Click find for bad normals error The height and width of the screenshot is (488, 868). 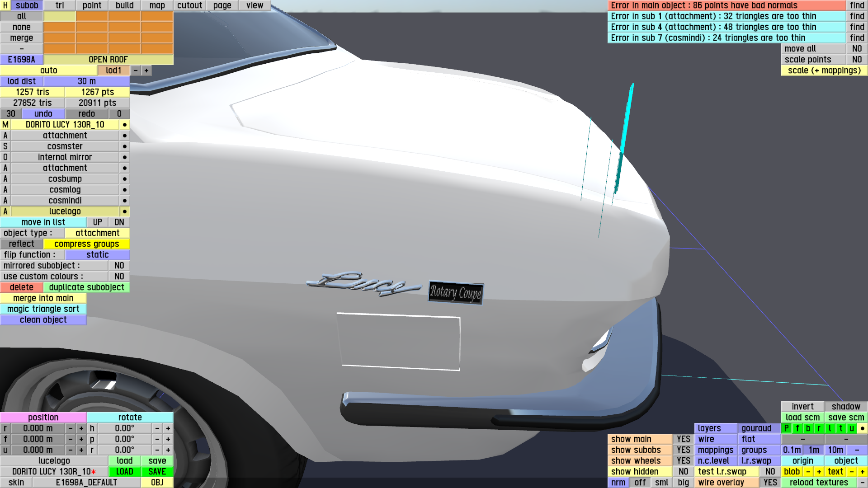[x=857, y=5]
